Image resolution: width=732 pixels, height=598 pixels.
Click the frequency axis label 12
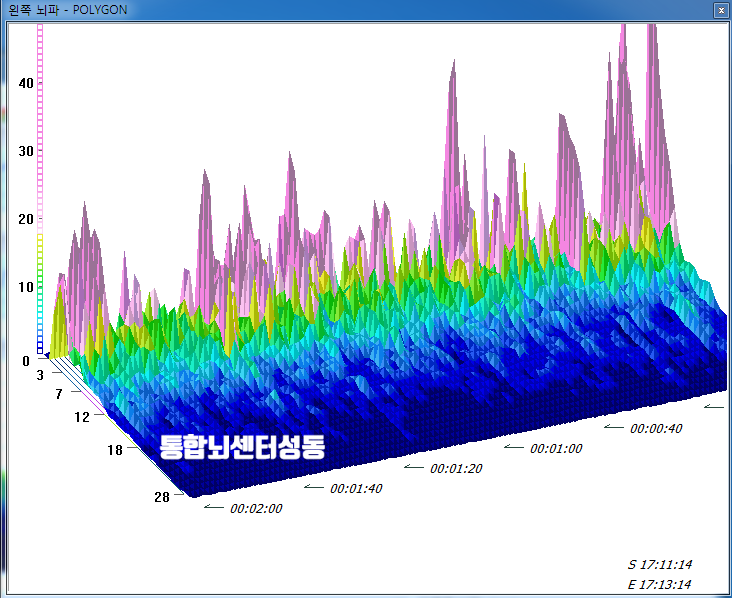click(83, 416)
